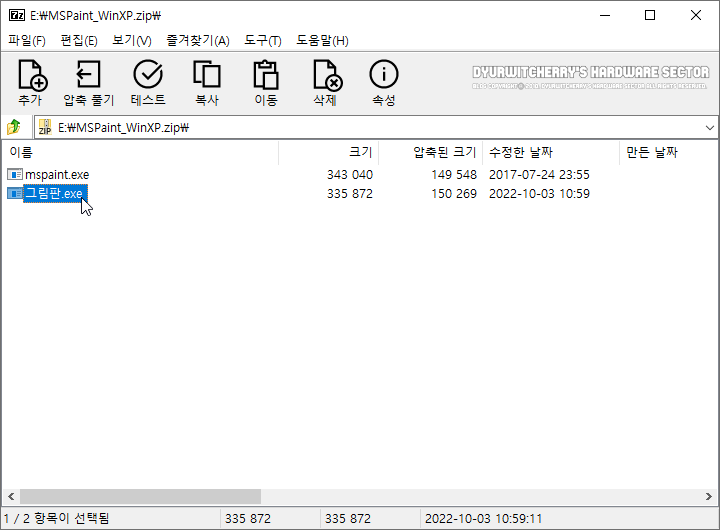Sort by 압축된 크기 column header
Screen dimensions: 720x530
point(431,152)
